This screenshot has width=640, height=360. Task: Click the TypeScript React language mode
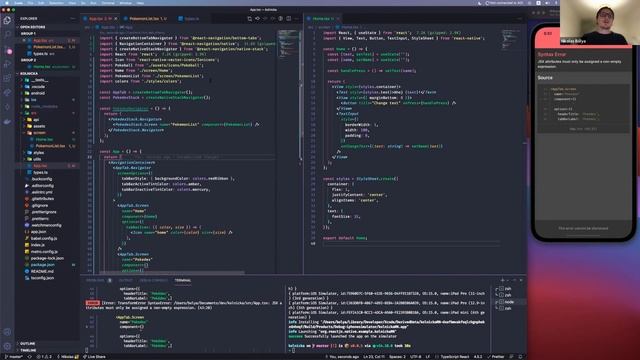tap(455, 357)
